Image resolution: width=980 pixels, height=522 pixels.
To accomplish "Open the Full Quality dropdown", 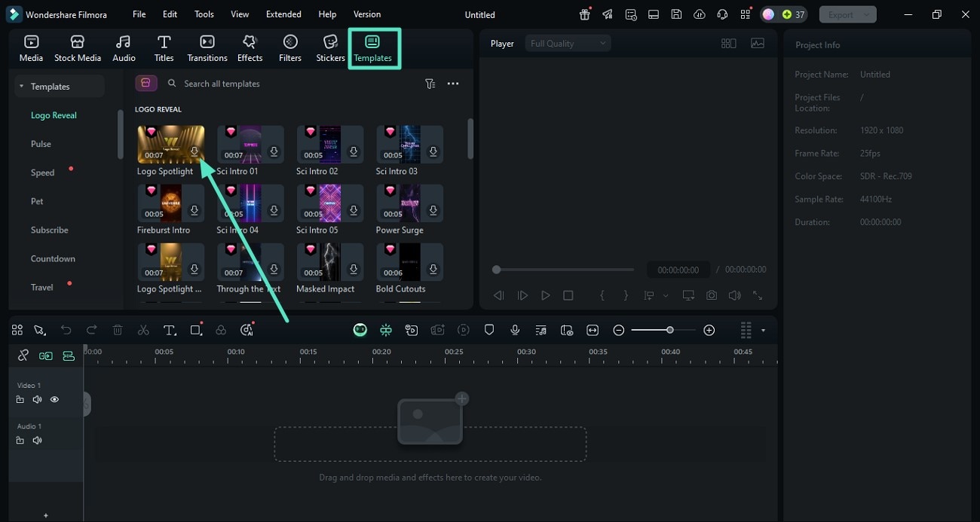I will [x=568, y=44].
